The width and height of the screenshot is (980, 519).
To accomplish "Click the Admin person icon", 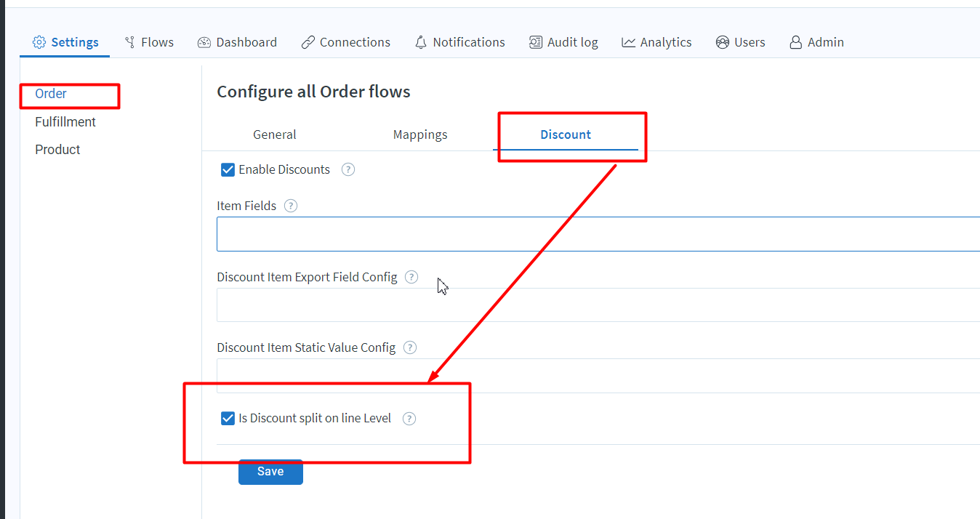I will click(x=796, y=42).
